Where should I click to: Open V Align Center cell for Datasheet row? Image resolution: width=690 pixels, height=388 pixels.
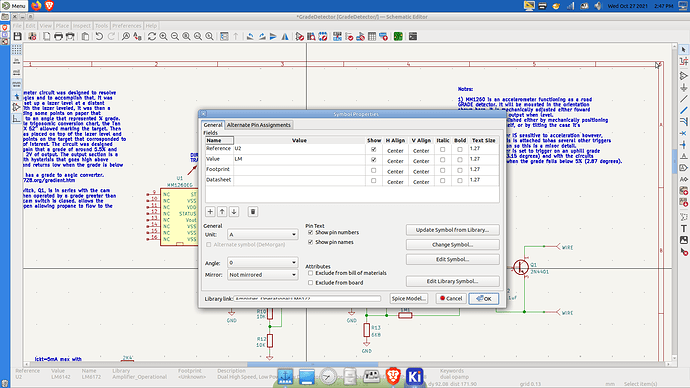pos(421,181)
